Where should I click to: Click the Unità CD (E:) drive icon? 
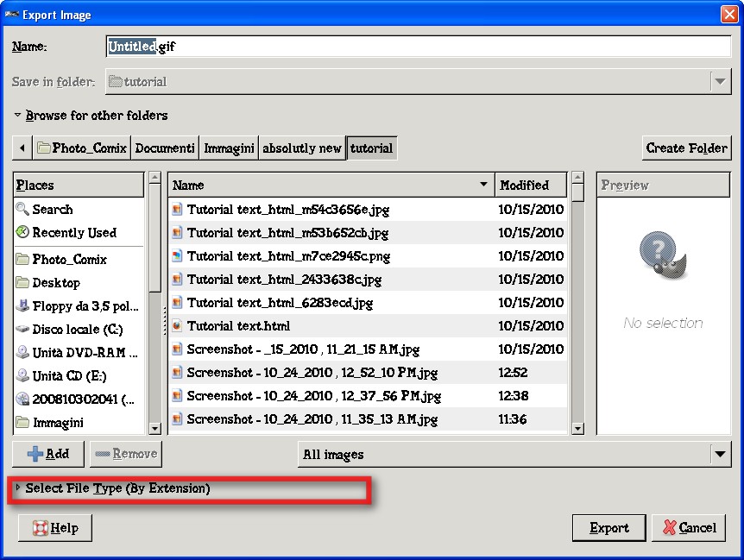[x=22, y=375]
